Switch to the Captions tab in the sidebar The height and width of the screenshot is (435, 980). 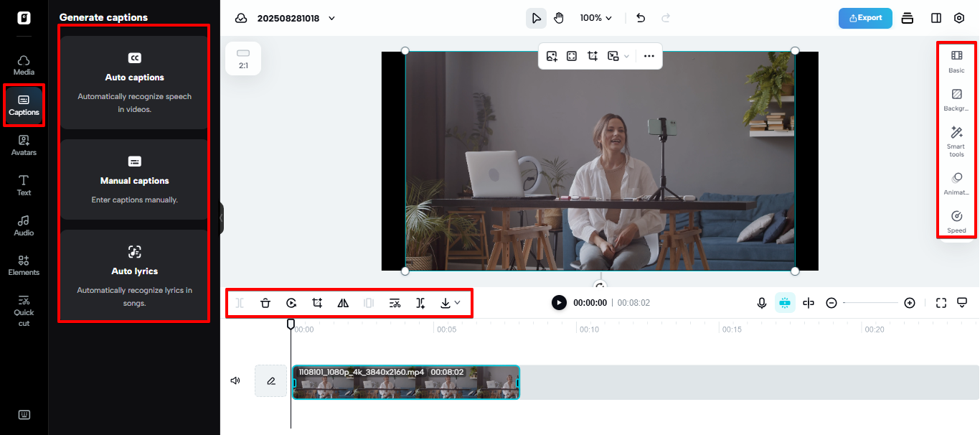(x=24, y=106)
